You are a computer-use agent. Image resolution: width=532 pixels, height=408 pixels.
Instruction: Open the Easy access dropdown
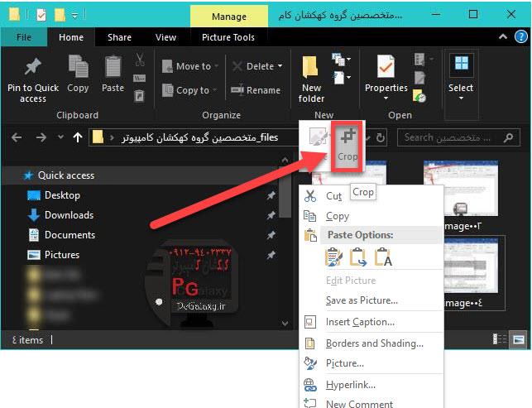point(341,78)
